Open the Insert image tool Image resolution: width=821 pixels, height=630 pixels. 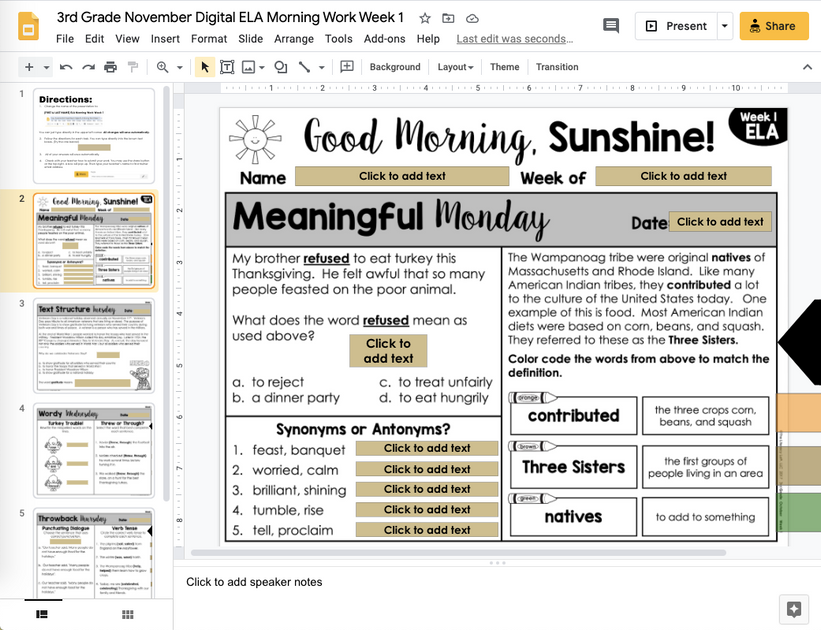click(248, 67)
